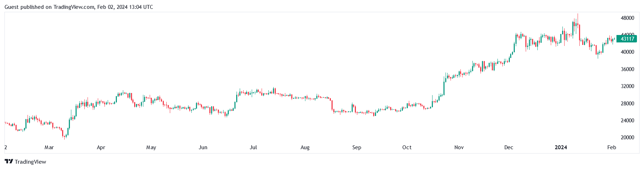Click the May time axis label

click(151, 147)
